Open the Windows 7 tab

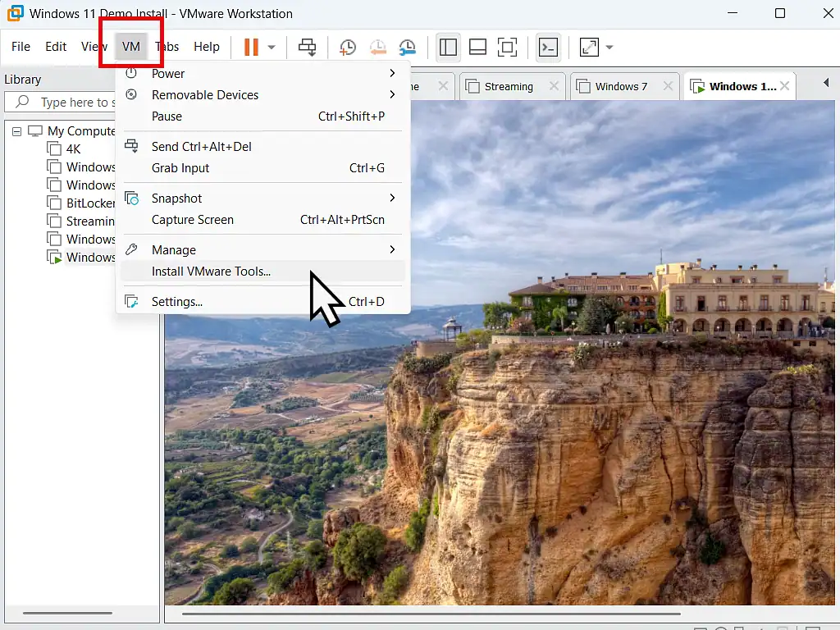[621, 85]
